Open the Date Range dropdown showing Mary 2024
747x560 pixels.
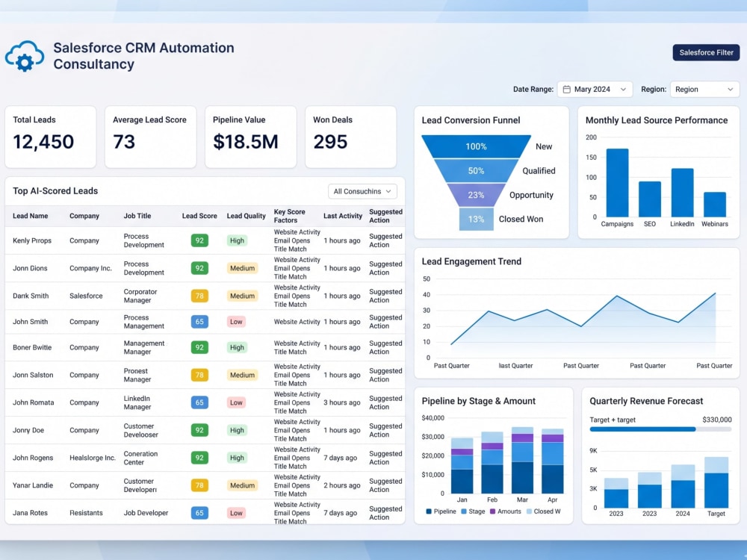pyautogui.click(x=595, y=90)
